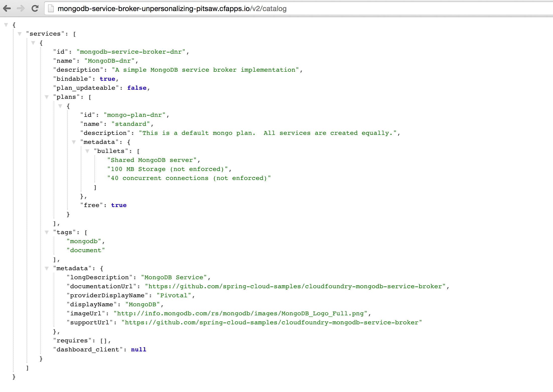Select the "document" tag
This screenshot has height=392, width=553.
pos(86,250)
